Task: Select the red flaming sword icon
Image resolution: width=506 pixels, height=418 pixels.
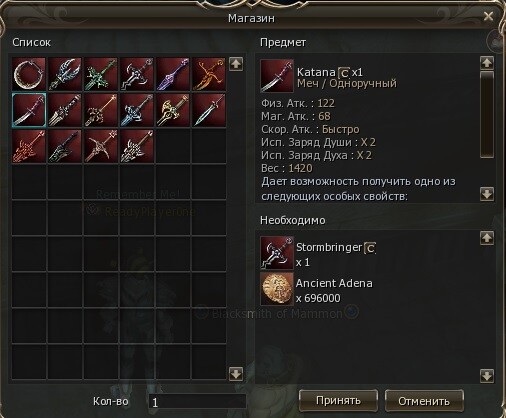Action: coord(29,146)
